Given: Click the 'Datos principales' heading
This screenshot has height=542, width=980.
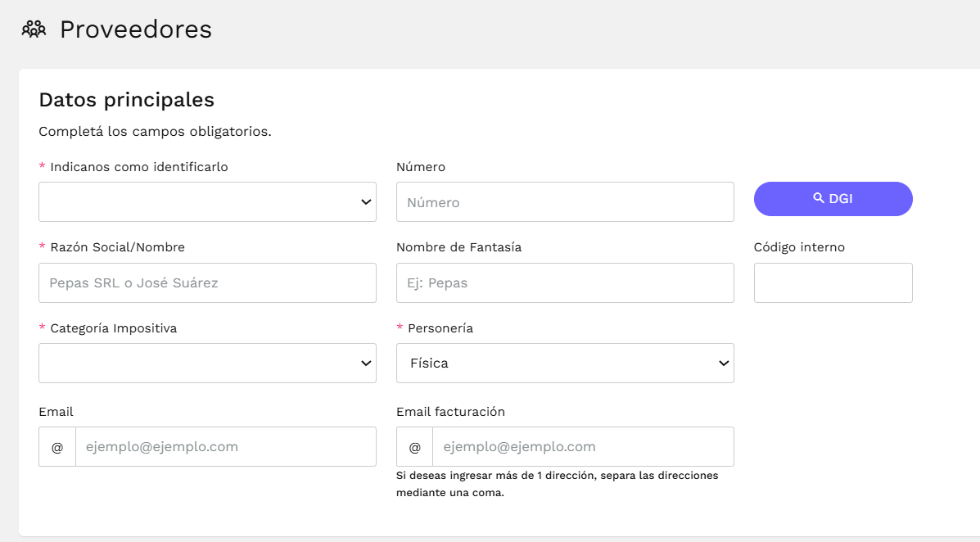Looking at the screenshot, I should 127,99.
